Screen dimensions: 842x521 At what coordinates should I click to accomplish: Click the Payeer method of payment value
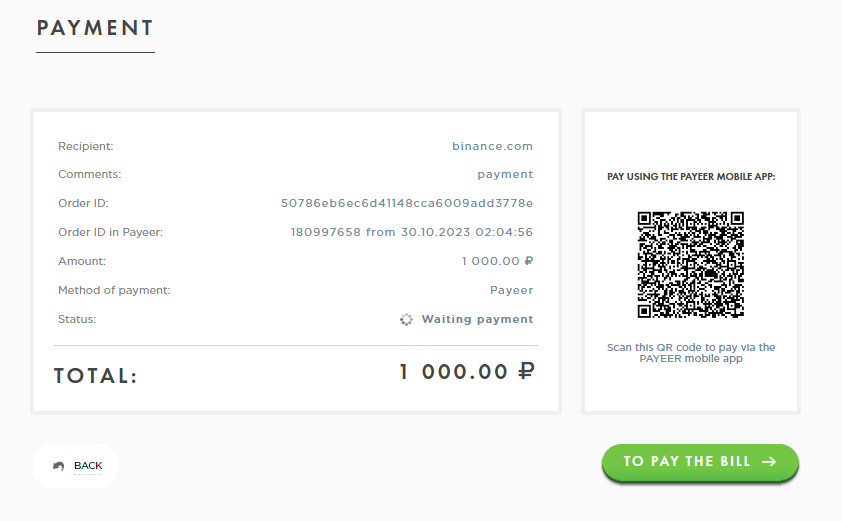click(511, 291)
